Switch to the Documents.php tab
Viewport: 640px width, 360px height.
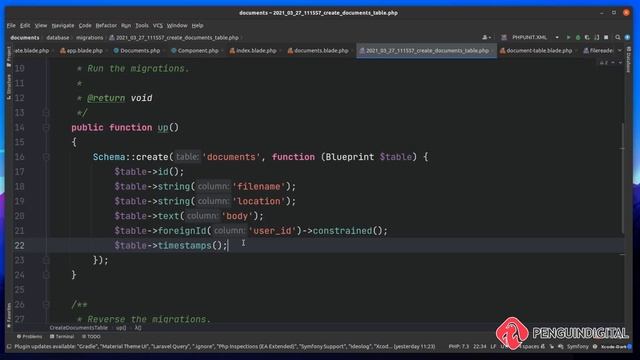(x=137, y=51)
